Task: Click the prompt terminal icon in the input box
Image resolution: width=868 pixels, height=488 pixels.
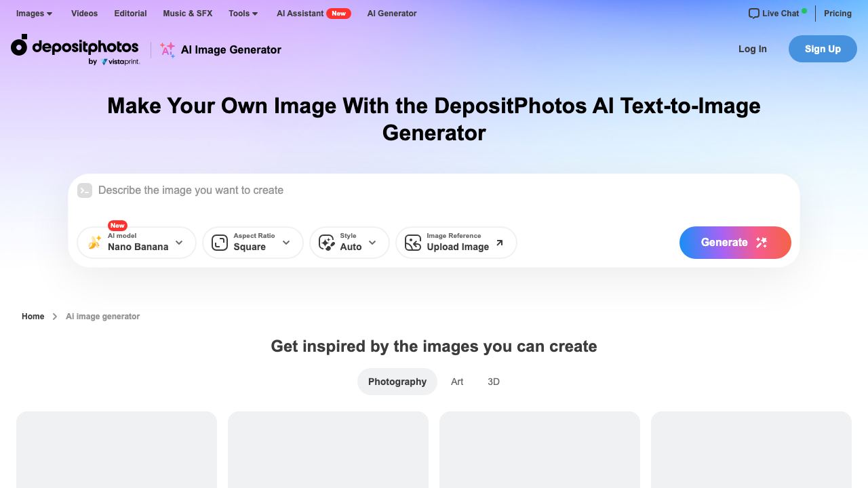Action: click(85, 190)
